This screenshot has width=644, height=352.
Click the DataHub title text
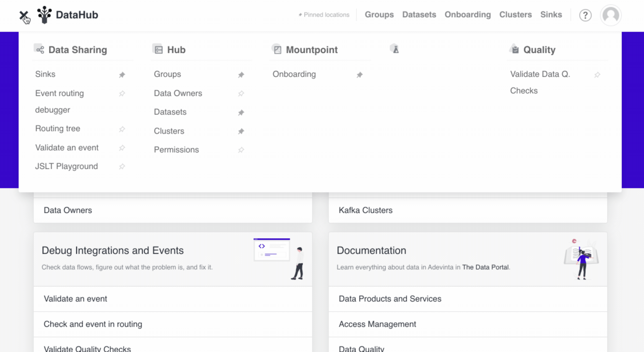77,15
